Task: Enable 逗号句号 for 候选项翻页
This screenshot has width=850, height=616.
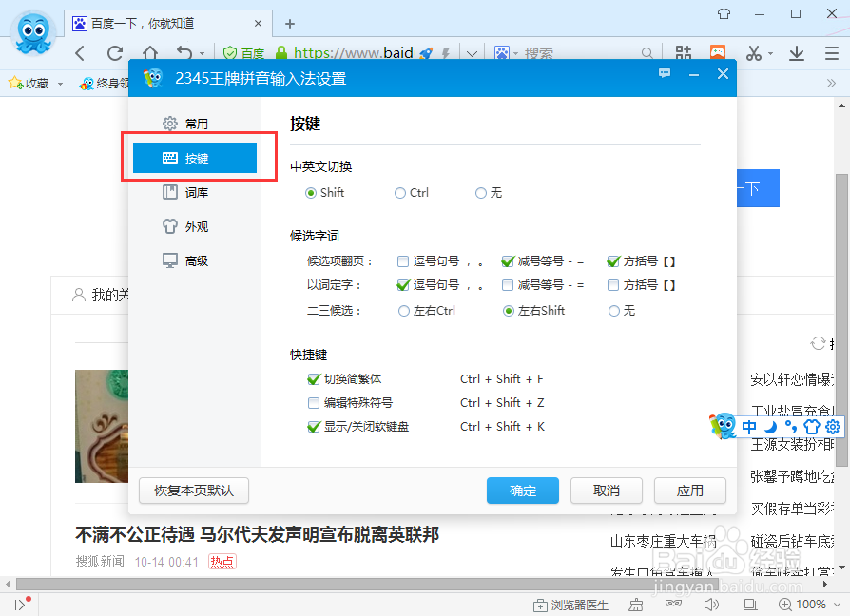Action: (x=403, y=261)
